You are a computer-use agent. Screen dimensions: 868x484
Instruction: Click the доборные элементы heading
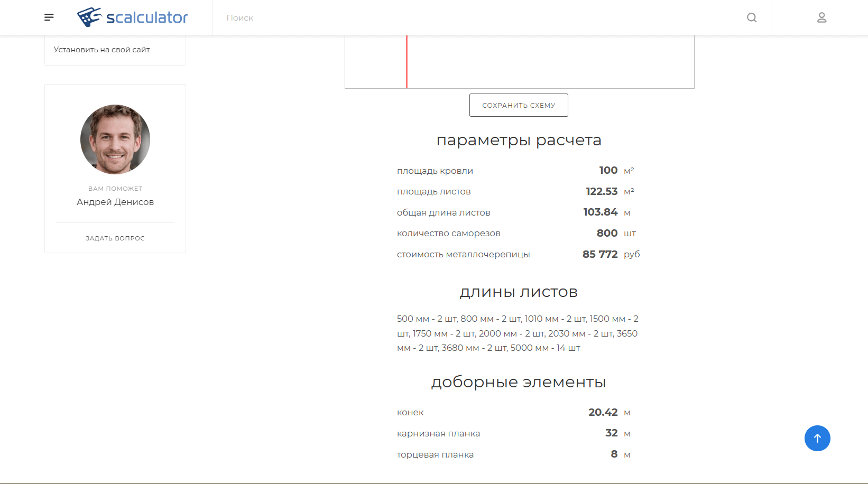point(519,381)
